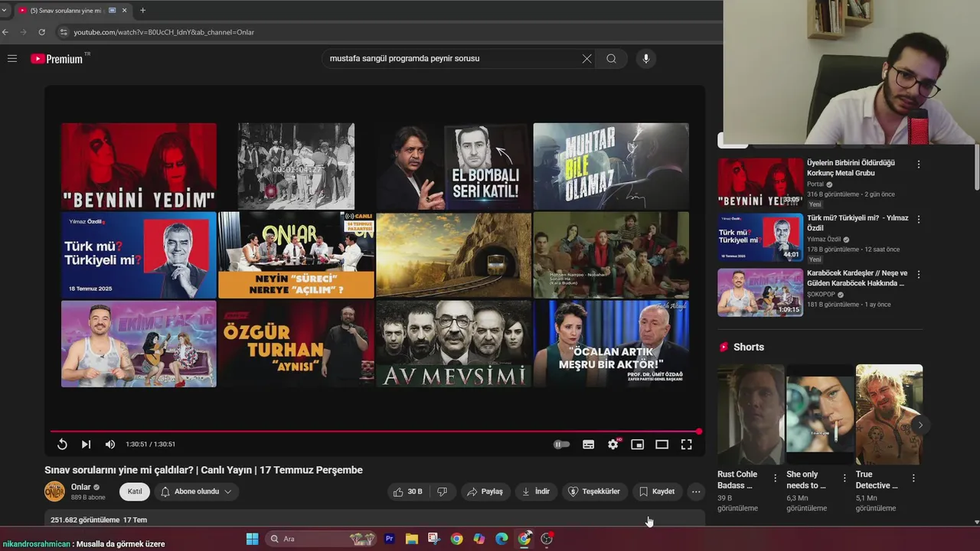Open the "NEYİN SÜRECİ NEREYE AÇILIM" thumbnail
Viewport: 980px width, 551px height.
(296, 255)
